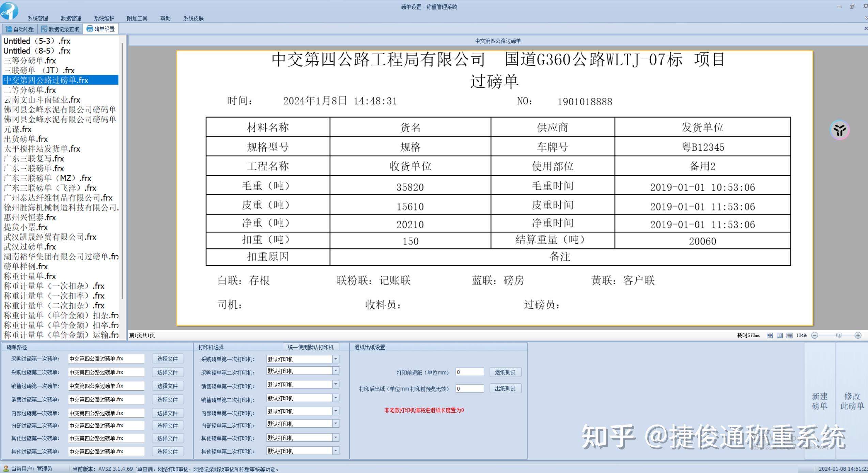The image size is (868, 473).
Task: Expand 销售磅单第二次打印机 dropdown
Action: click(336, 398)
